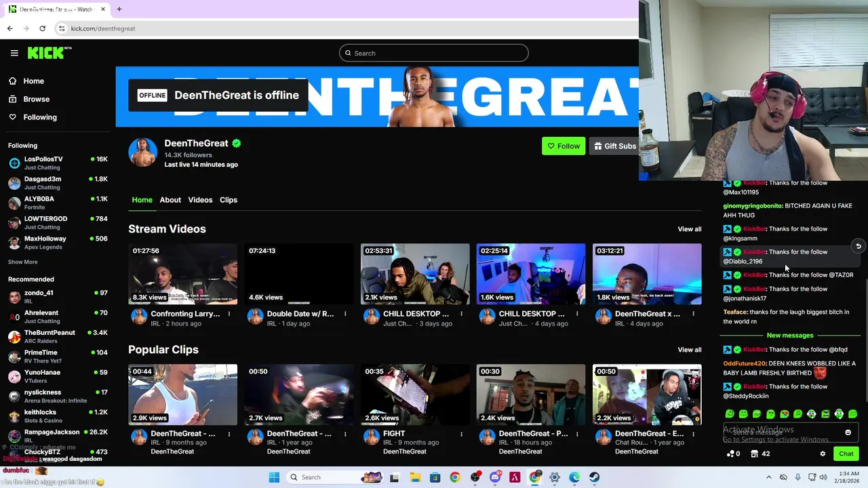This screenshot has width=868, height=488.
Task: Open Task View from taskbar
Action: 394,477
